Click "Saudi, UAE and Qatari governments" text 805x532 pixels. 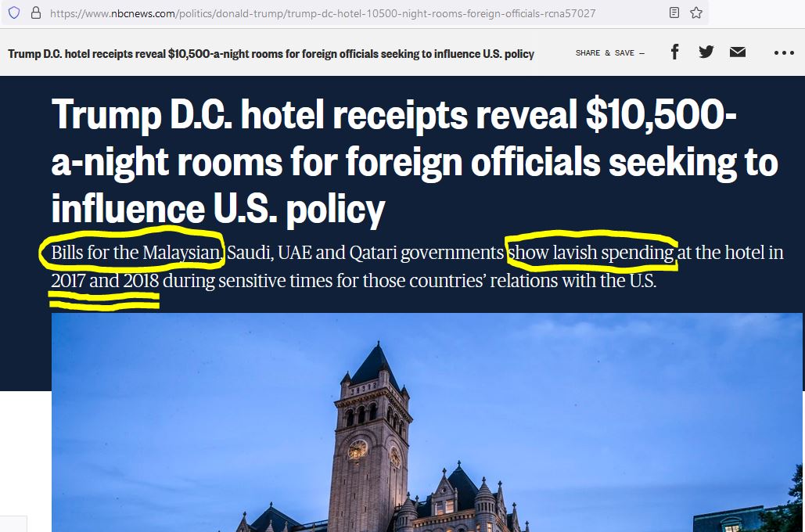tap(365, 253)
